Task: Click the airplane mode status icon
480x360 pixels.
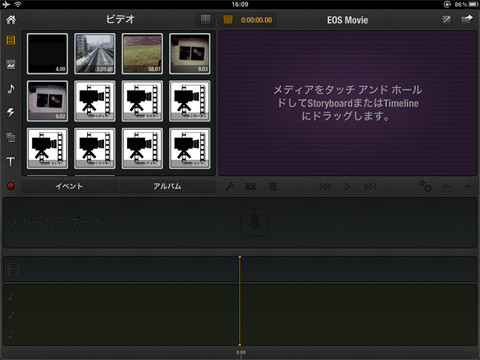Action: (6, 4)
